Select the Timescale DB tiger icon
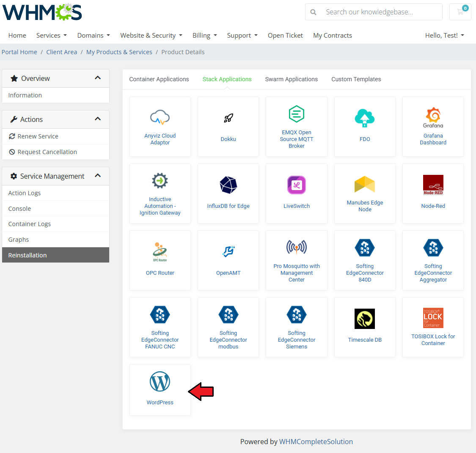Image resolution: width=476 pixels, height=453 pixels. pyautogui.click(x=365, y=319)
